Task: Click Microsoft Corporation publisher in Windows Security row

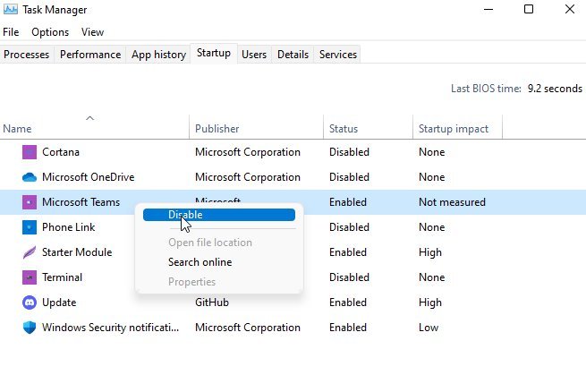Action: click(248, 328)
